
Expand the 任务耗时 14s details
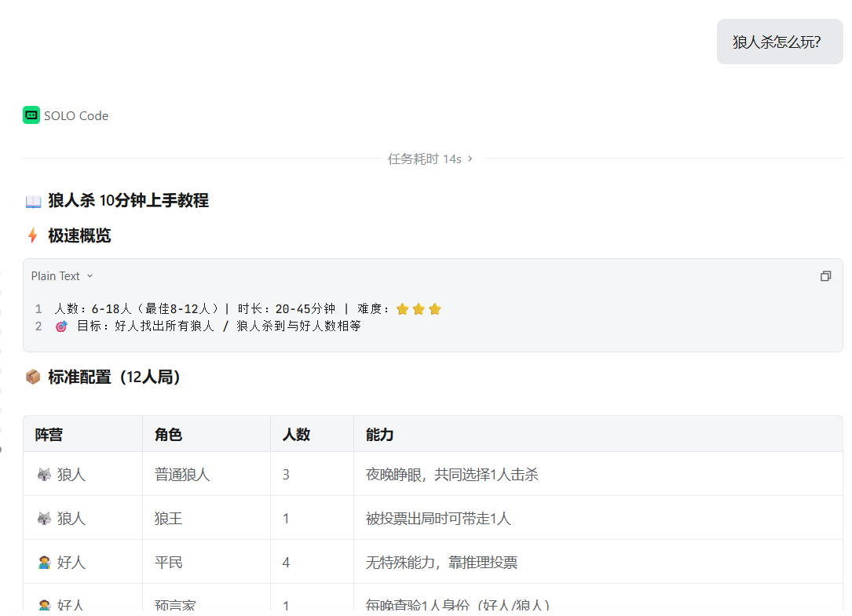click(x=430, y=159)
